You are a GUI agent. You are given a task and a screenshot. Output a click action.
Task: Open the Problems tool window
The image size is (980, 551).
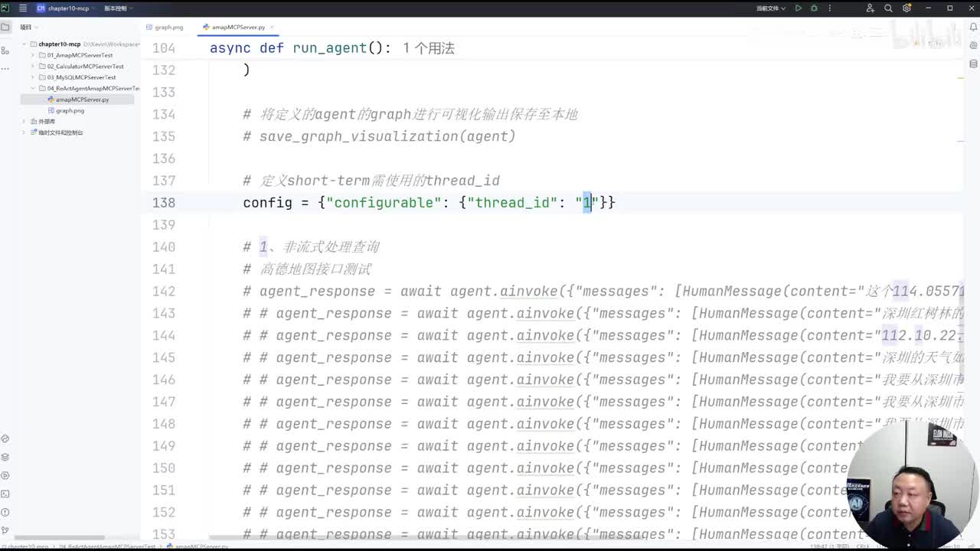5,512
